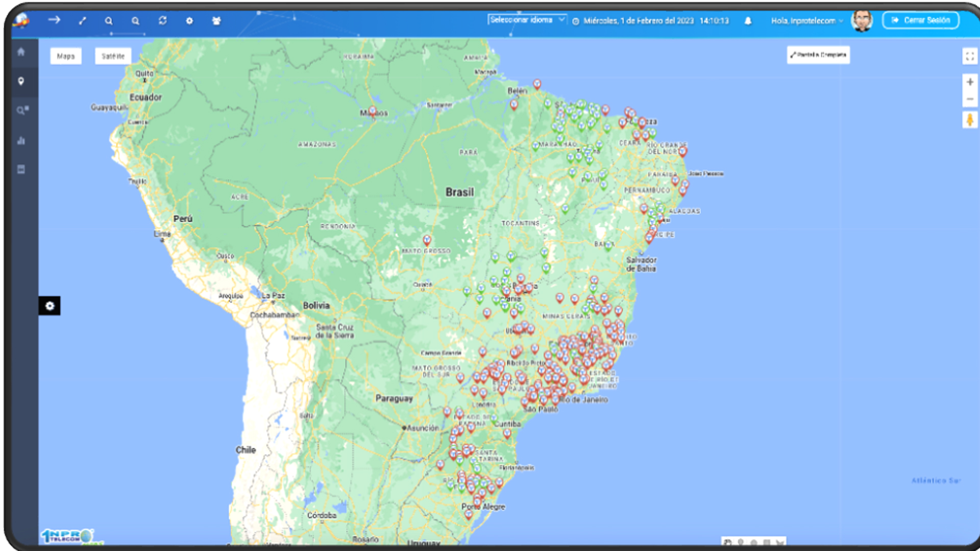Open the Hola, Inprotelecom user menu

click(807, 21)
